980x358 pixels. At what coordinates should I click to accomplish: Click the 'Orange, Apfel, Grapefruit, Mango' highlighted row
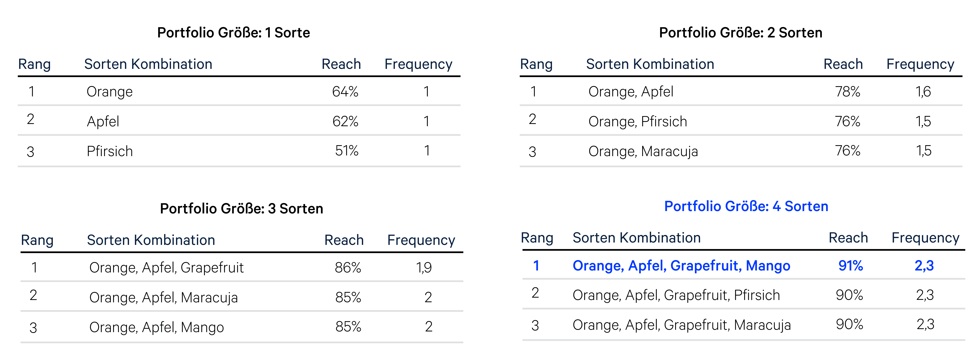[744, 265]
